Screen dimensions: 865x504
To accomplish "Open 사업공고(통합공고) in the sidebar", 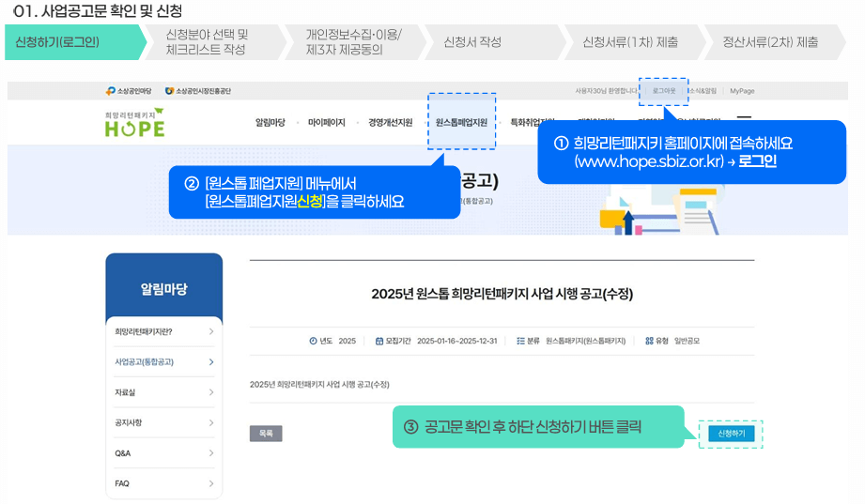I will [163, 361].
